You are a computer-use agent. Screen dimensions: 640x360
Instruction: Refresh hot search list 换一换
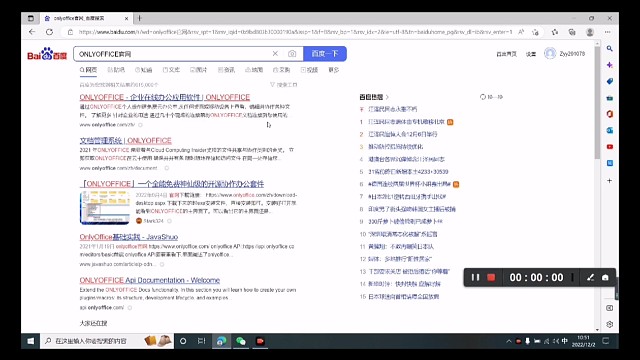(491, 97)
